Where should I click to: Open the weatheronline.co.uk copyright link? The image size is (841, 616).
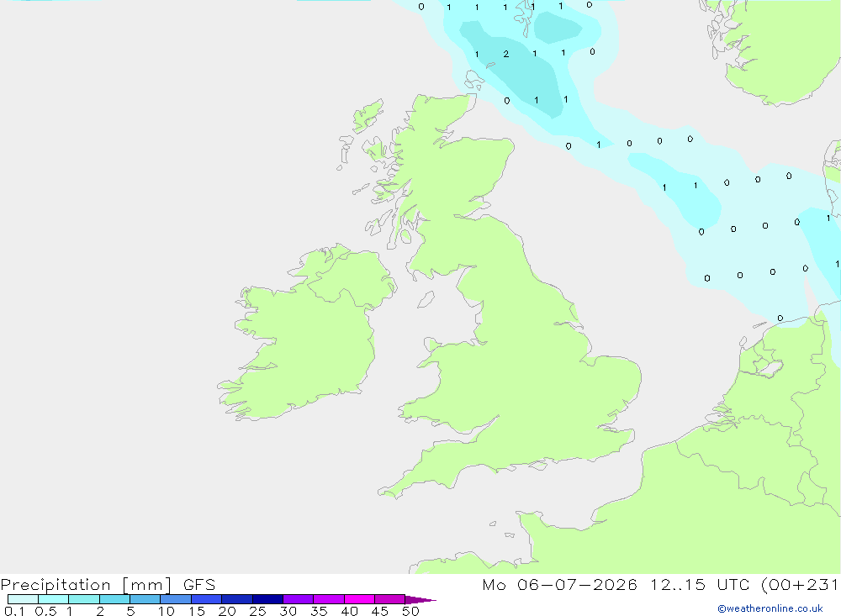(x=770, y=608)
